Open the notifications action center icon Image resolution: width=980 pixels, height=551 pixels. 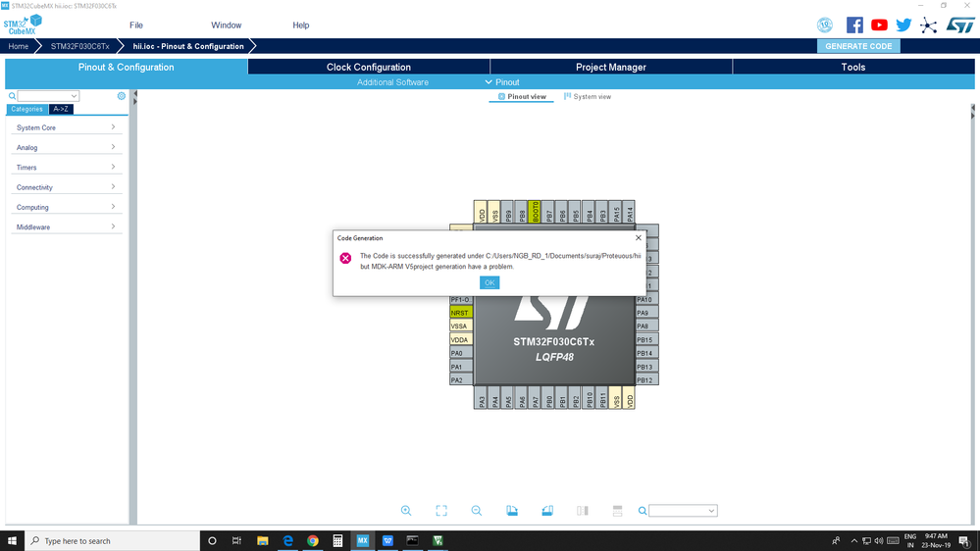(x=965, y=541)
